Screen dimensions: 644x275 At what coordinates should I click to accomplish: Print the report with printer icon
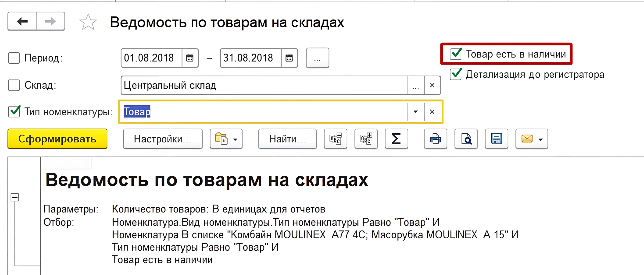[x=435, y=139]
